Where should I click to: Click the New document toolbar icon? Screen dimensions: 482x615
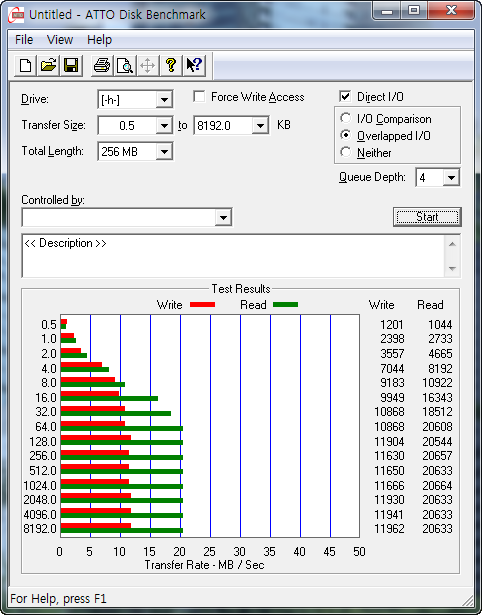click(25, 65)
